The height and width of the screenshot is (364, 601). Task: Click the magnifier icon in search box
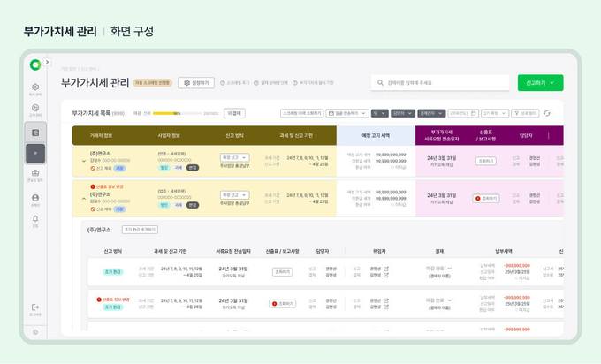point(380,83)
